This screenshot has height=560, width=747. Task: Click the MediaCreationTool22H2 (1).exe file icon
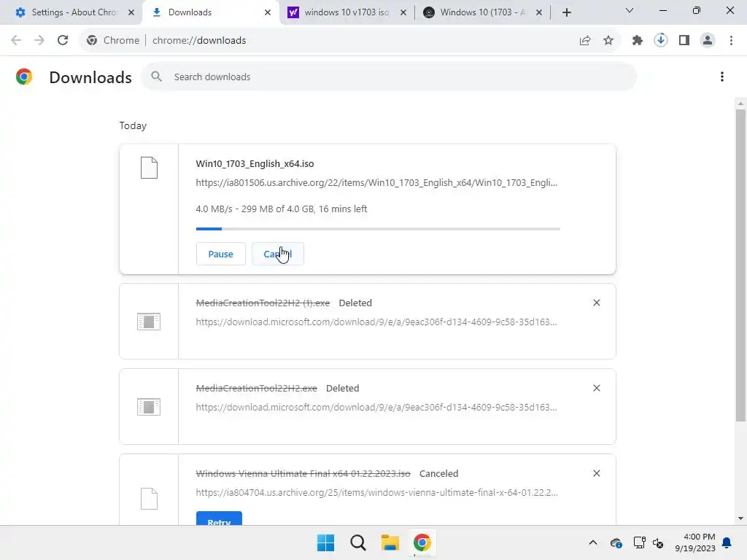(x=149, y=322)
